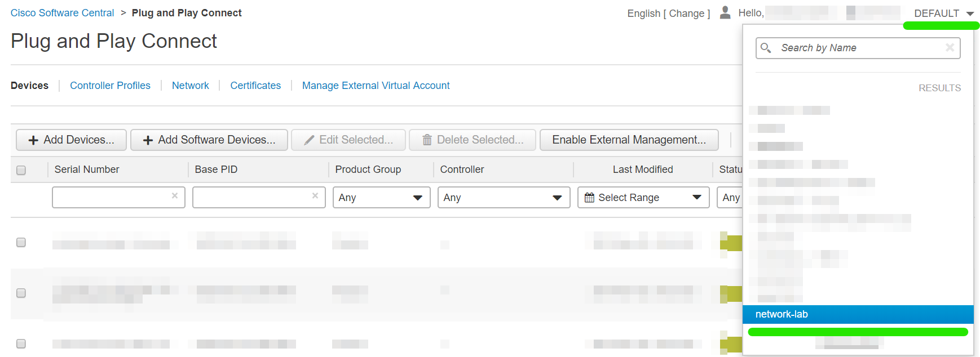Click the Change language link
980x357 pixels.
tap(686, 14)
